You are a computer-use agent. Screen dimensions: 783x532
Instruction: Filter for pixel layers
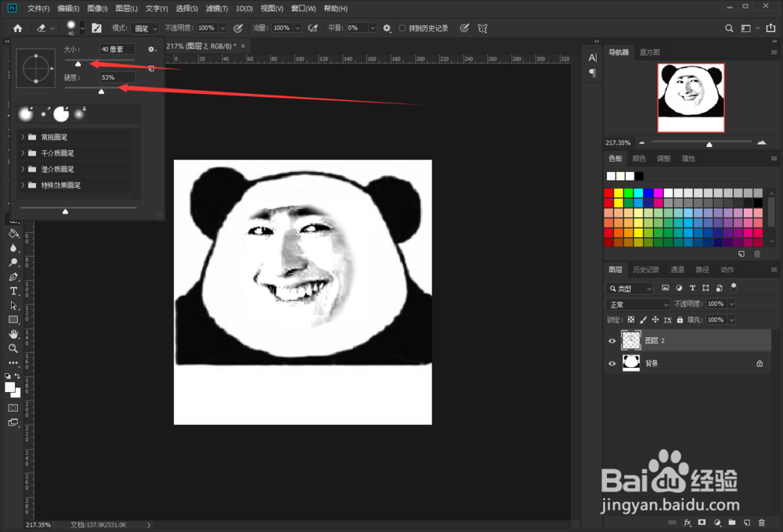point(665,288)
